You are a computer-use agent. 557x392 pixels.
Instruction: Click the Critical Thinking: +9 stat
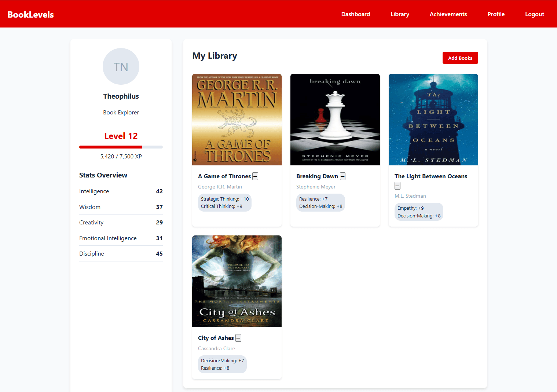point(221,206)
